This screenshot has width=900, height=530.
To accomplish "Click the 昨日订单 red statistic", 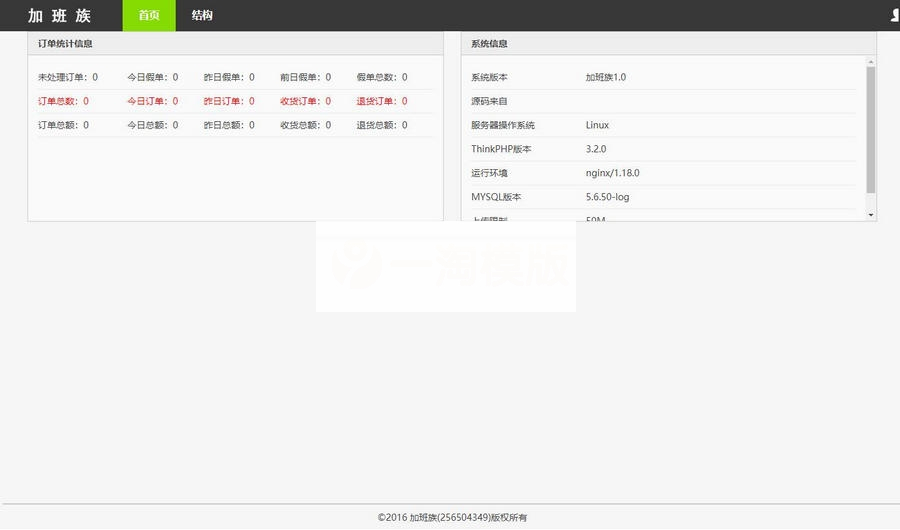I will (229, 101).
